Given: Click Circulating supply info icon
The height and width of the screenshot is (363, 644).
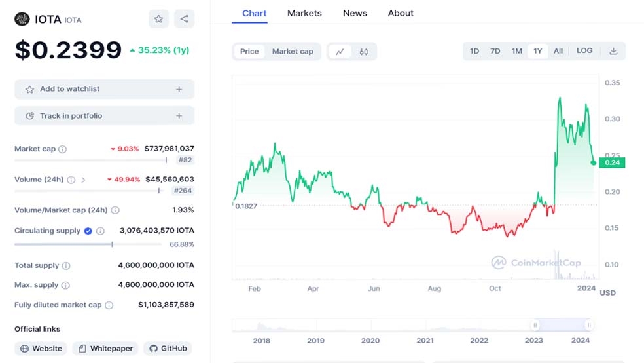Looking at the screenshot, I should pyautogui.click(x=100, y=231).
